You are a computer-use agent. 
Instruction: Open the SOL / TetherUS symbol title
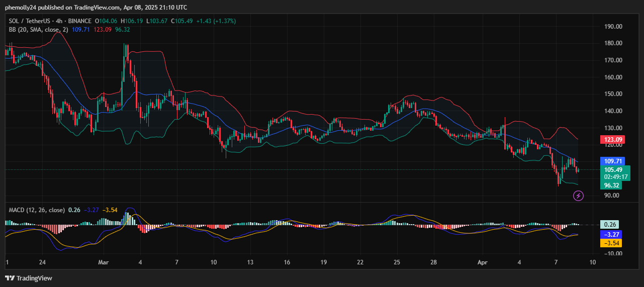point(32,21)
